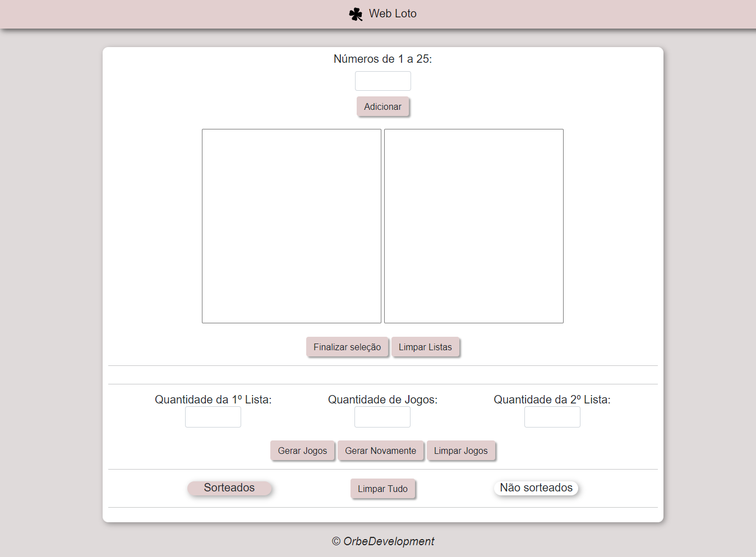Screen dimensions: 756x557
Task: Focus the Quantidade de Jogos field
Action: click(382, 417)
